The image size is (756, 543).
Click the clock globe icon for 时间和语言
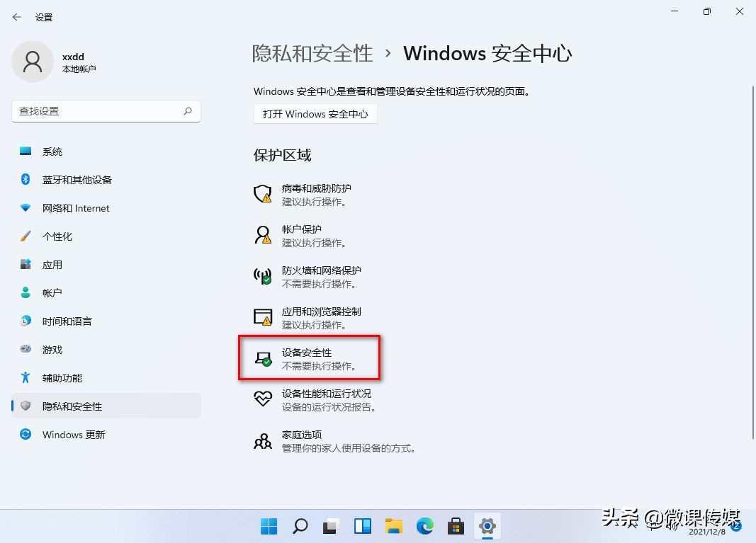(x=26, y=321)
